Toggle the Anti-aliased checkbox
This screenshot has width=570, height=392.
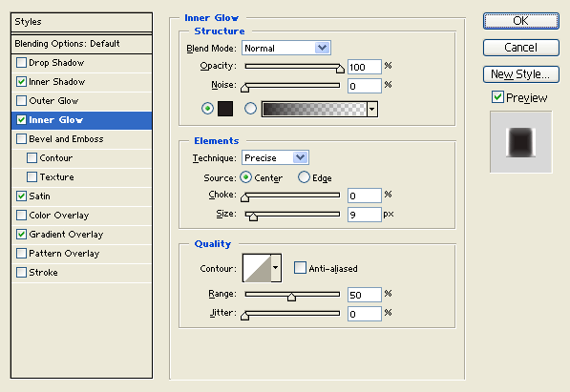point(300,268)
